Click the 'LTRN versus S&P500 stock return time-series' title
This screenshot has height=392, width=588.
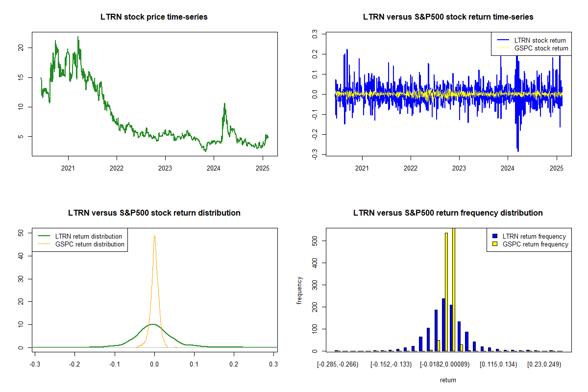point(448,17)
